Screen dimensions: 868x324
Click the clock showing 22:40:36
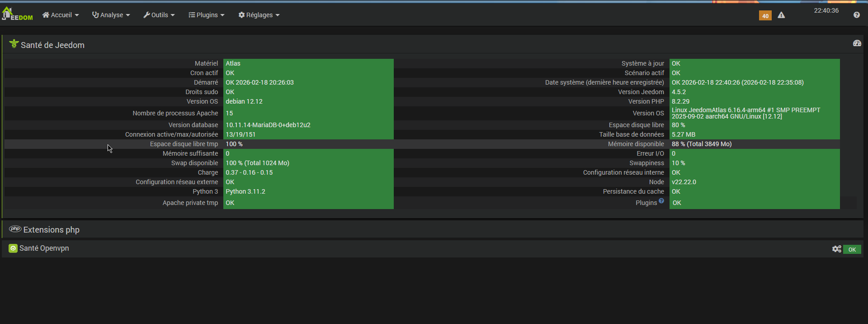826,10
